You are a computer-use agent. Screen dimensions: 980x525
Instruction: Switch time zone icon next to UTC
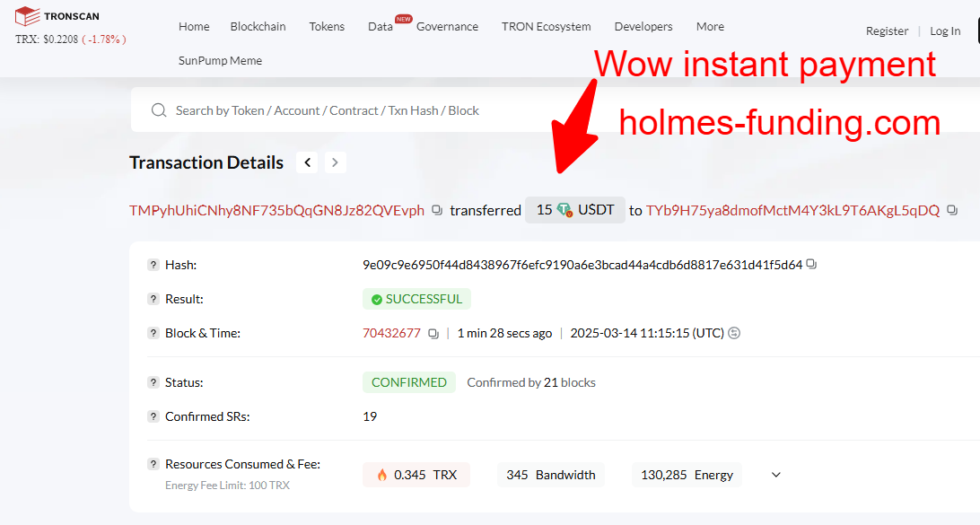734,333
